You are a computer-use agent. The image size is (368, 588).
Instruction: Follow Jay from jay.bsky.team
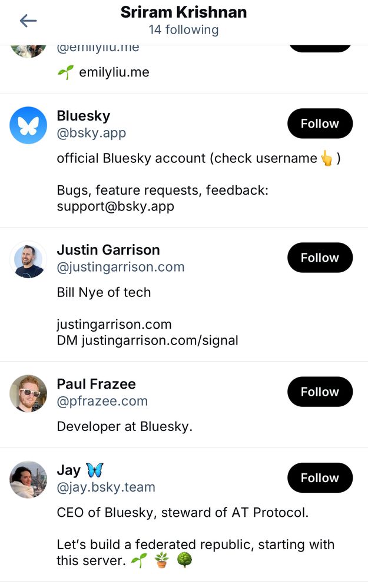[320, 478]
